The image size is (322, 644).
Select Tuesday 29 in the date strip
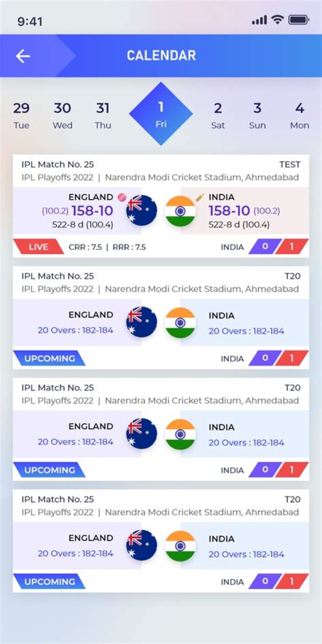21,114
